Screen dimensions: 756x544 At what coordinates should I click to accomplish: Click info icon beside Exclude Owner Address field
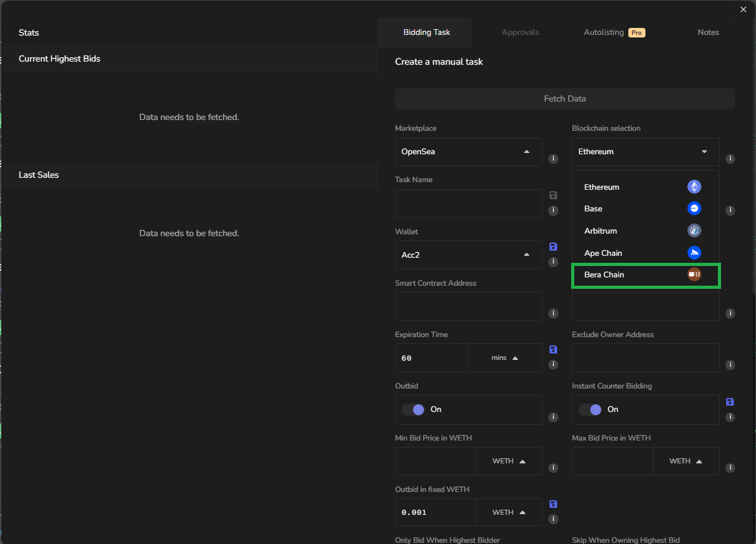(x=730, y=365)
